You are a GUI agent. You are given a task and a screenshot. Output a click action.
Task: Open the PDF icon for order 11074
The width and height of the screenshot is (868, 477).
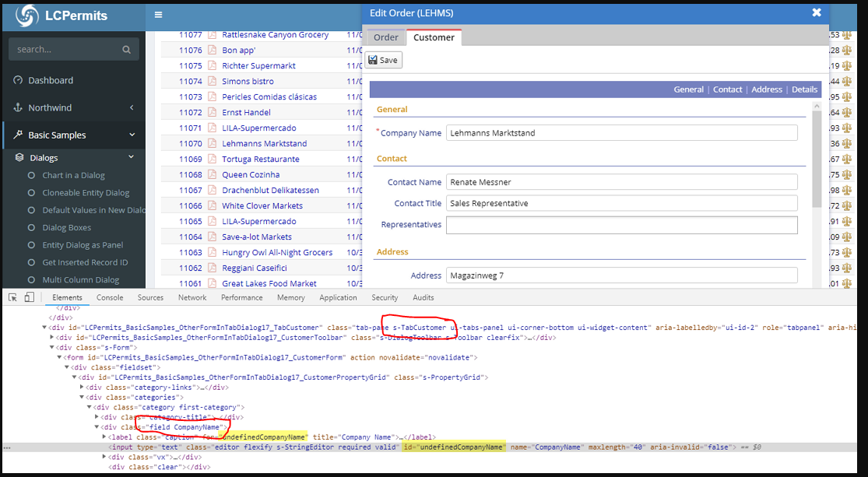click(212, 81)
